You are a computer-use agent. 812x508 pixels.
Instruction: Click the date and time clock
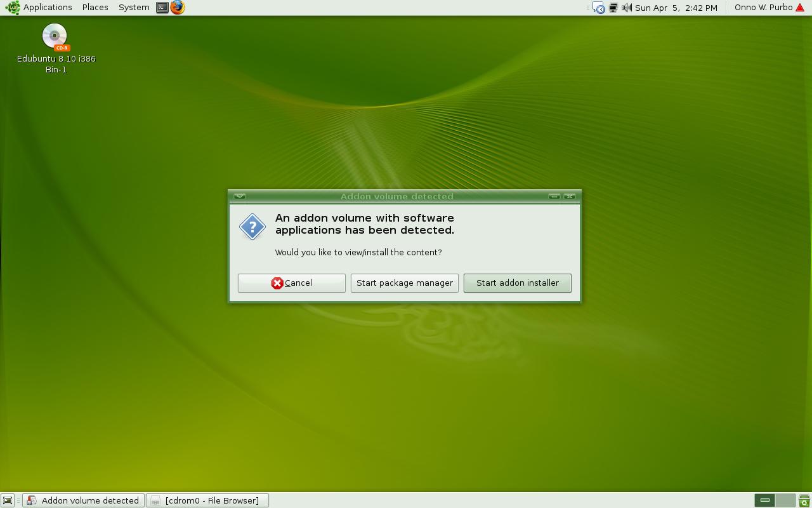coord(676,8)
